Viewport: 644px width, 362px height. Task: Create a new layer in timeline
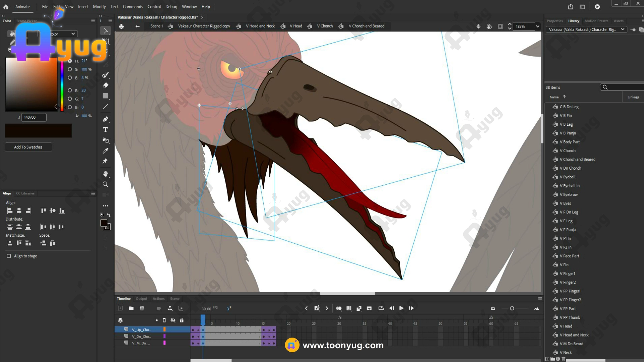[x=120, y=308]
